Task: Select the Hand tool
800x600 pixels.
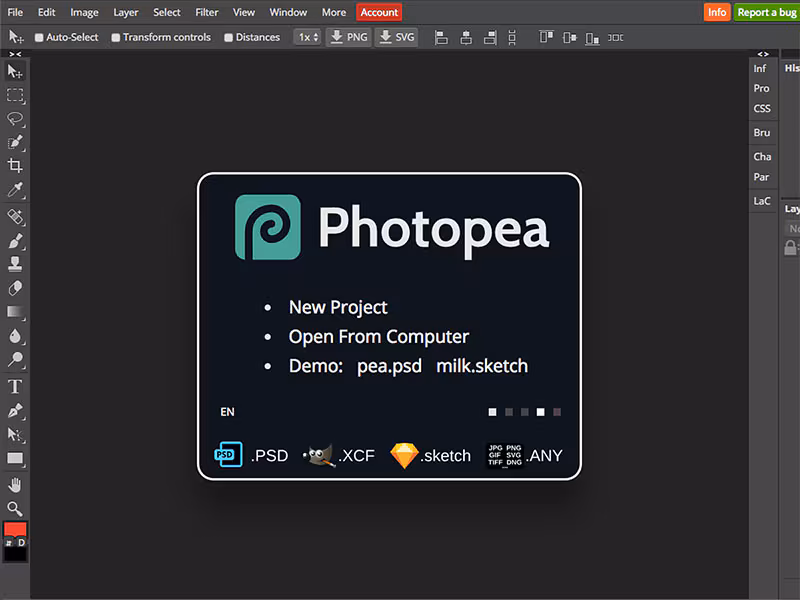Action: pyautogui.click(x=15, y=485)
